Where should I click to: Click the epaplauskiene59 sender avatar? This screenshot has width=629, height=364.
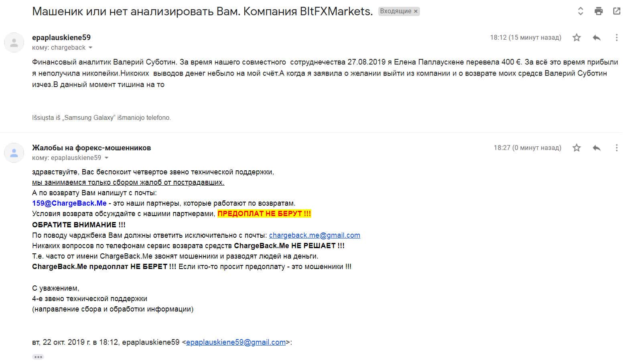coord(14,42)
